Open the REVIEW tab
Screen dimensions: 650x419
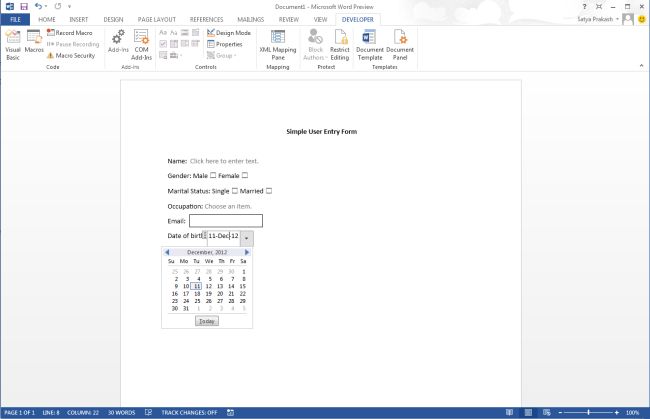(289, 19)
